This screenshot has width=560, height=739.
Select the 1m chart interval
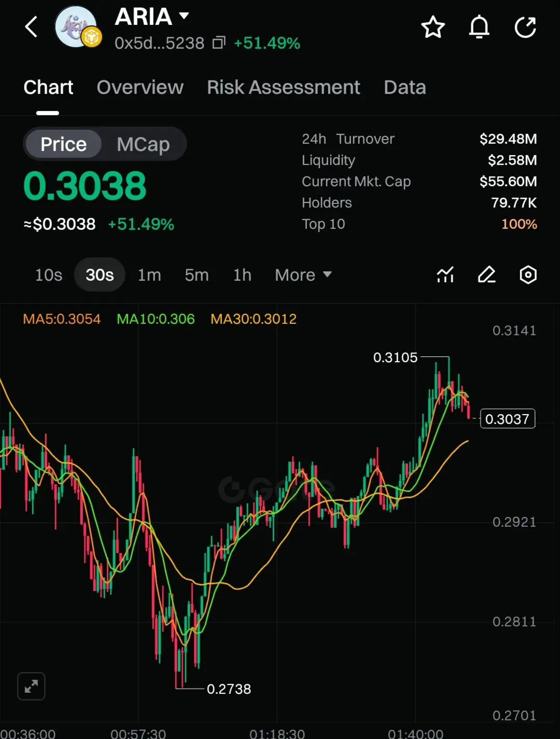click(x=149, y=275)
